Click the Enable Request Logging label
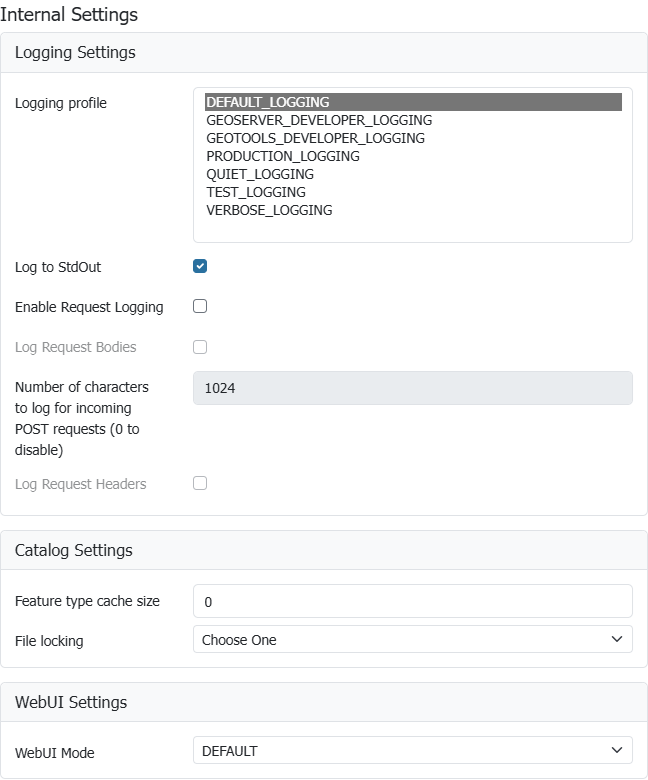This screenshot has height=780, width=648. [89, 307]
